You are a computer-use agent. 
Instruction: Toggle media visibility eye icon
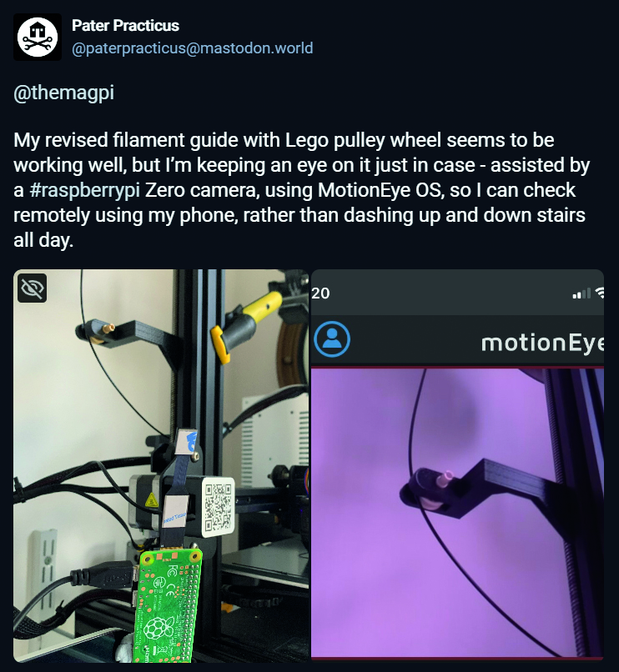click(33, 288)
